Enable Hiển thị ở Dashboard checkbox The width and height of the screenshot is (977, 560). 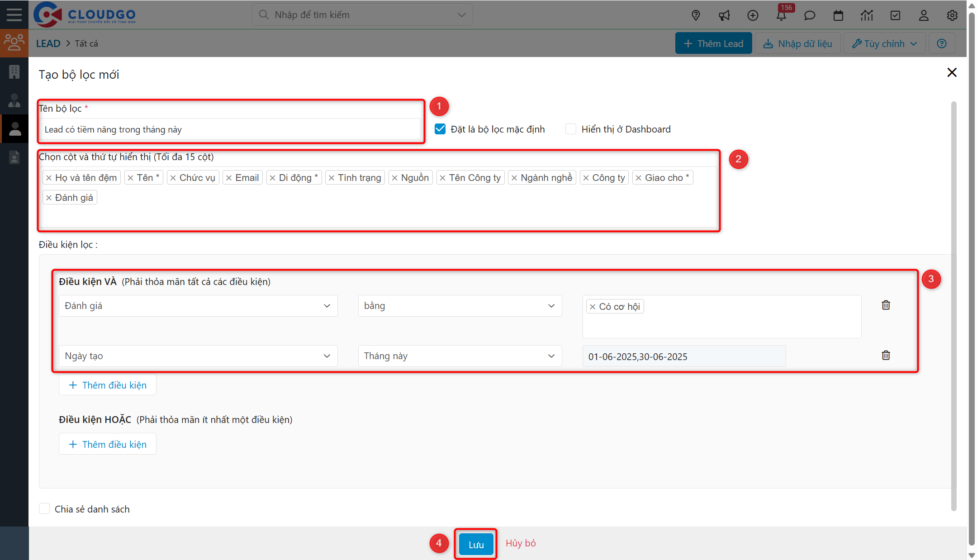571,129
